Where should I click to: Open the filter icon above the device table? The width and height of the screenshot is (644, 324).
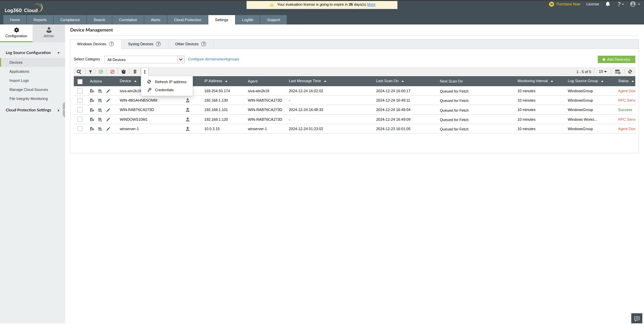pos(90,71)
